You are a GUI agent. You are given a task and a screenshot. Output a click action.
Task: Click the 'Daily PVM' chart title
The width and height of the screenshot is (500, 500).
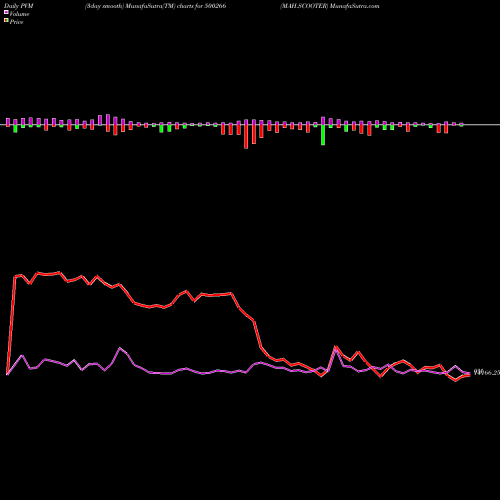pos(19,6)
